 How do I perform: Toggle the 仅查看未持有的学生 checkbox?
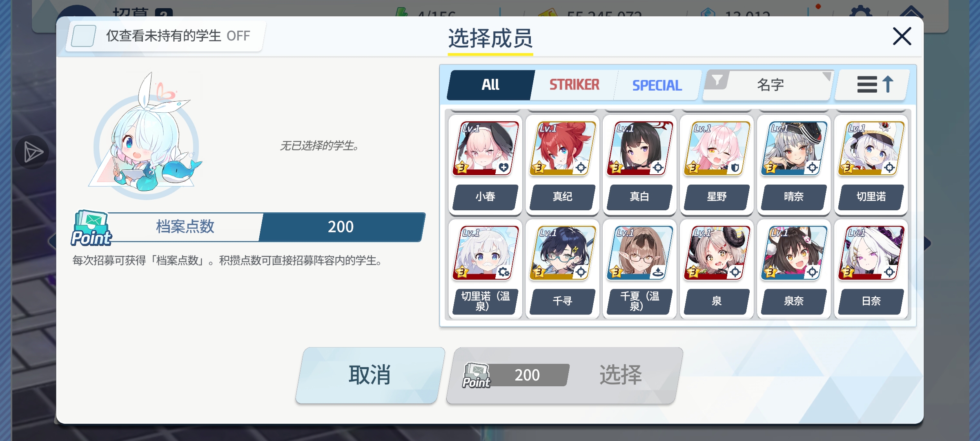tap(84, 36)
